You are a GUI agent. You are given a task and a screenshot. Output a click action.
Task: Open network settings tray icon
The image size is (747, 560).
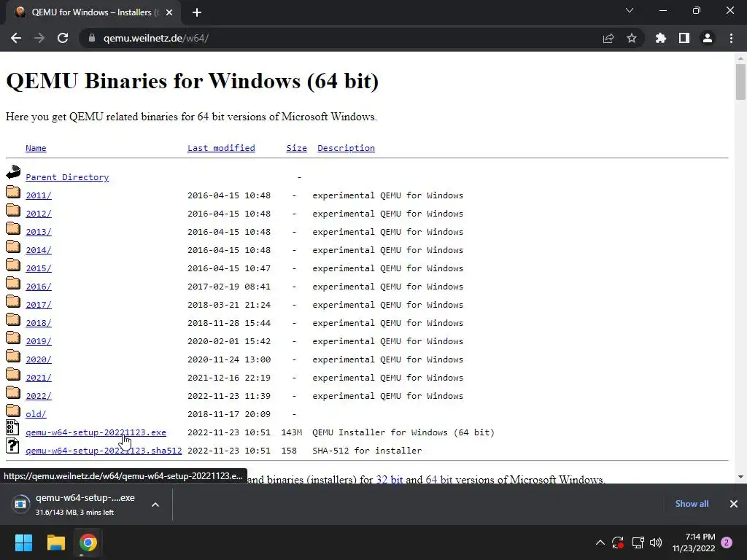pyautogui.click(x=638, y=542)
